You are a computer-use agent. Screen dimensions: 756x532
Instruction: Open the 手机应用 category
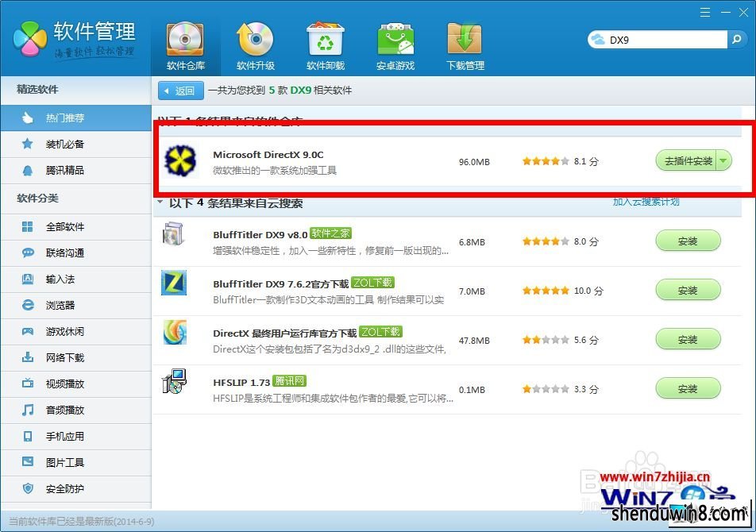tap(75, 436)
